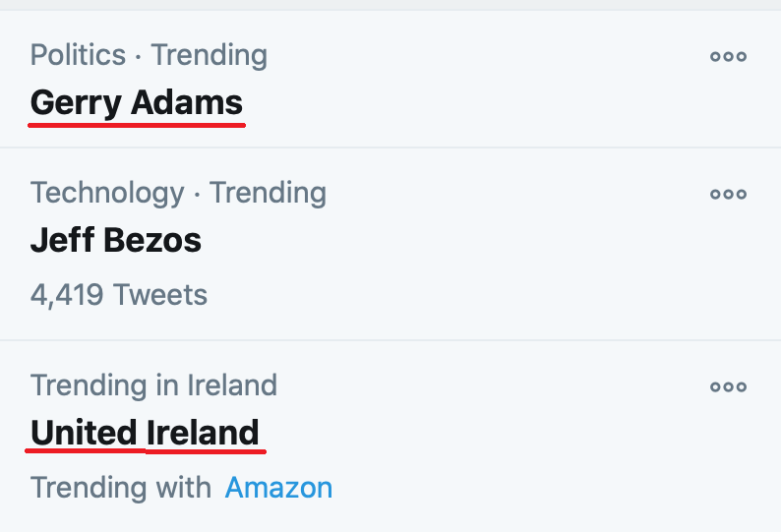Click empty space beside Jeff Bezos title
Screen dimensions: 781x532
[449, 240]
